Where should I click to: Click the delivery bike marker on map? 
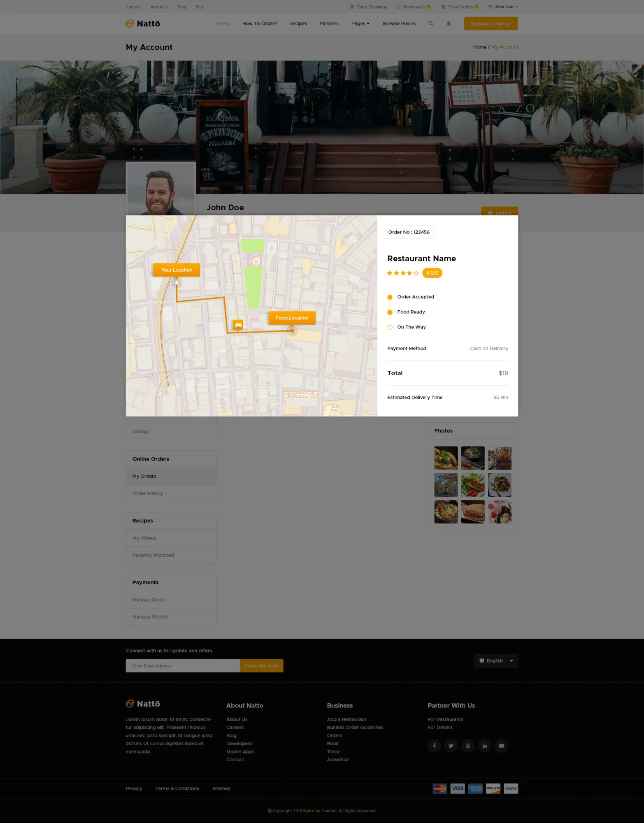238,325
